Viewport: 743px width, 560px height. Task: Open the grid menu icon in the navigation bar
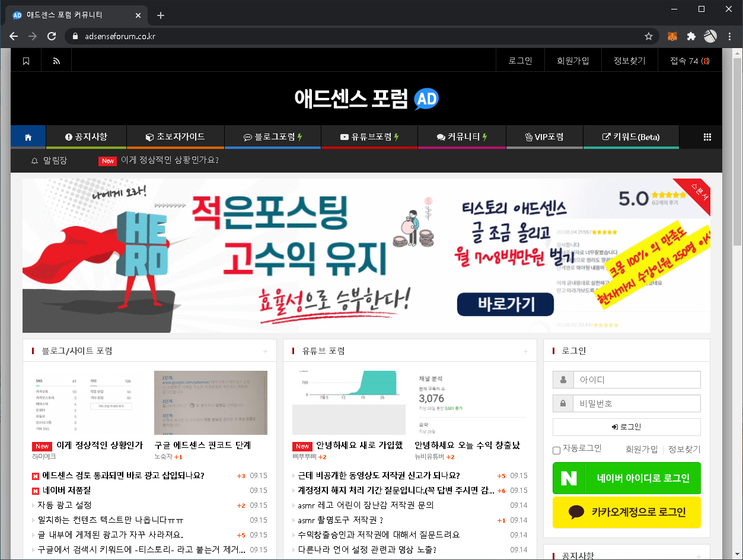click(x=707, y=137)
